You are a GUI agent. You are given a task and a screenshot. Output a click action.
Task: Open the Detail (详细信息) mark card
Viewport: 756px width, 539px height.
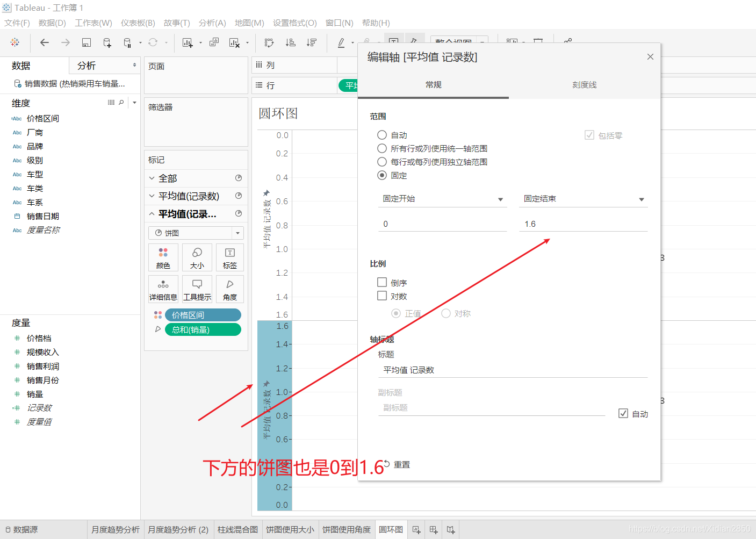163,289
